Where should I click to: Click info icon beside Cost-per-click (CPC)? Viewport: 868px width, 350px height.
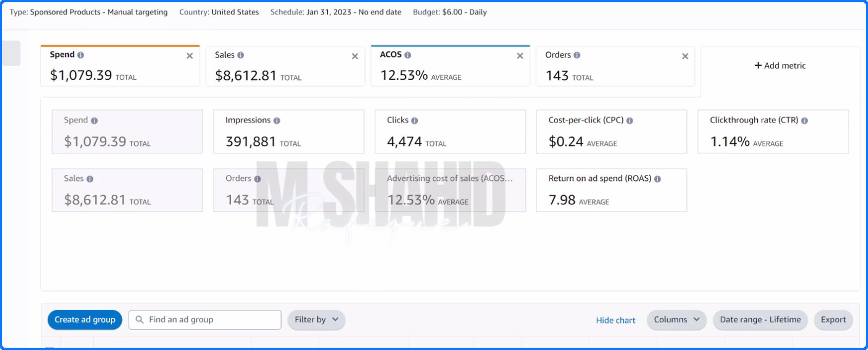(630, 121)
